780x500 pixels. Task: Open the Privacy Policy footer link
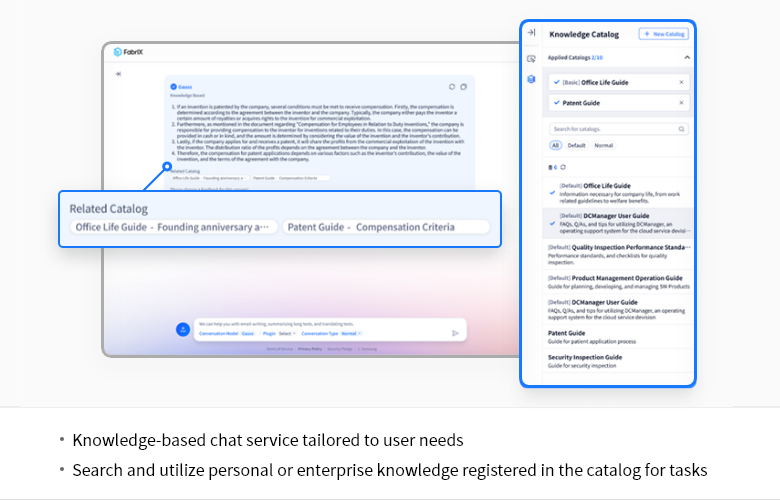310,349
